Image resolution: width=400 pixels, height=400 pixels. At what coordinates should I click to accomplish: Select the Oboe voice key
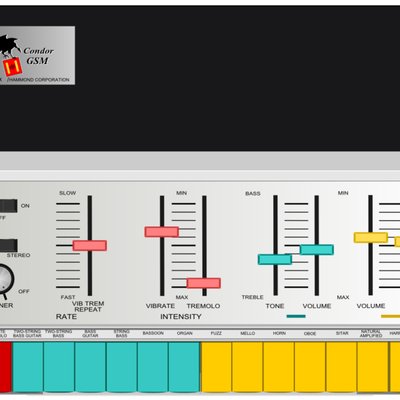click(310, 367)
